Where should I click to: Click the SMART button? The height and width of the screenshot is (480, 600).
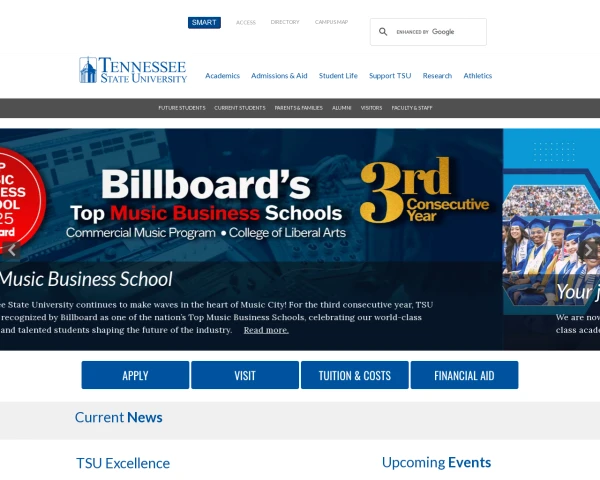click(x=204, y=23)
